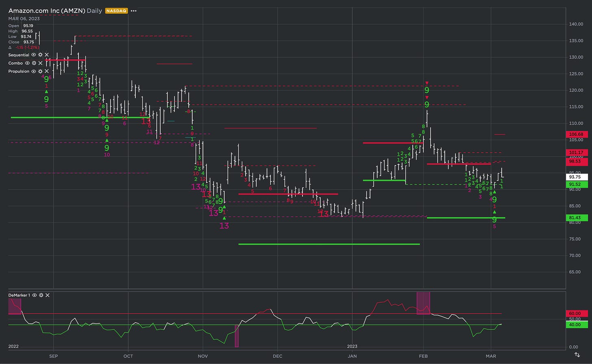Viewport: 592px width, 364px height.
Task: Click the axis swap arrows icon
Action: pyautogui.click(x=577, y=355)
